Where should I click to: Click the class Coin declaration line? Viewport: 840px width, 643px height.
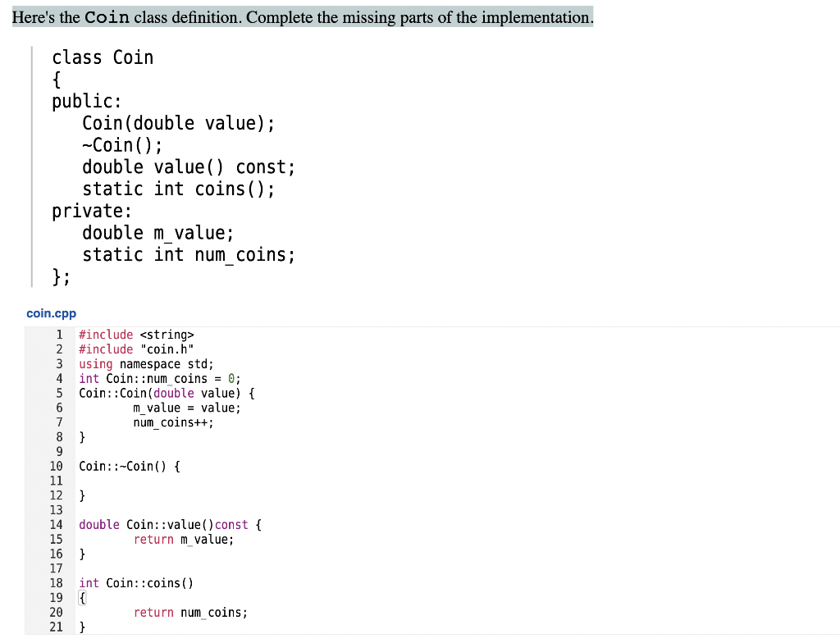[x=103, y=57]
